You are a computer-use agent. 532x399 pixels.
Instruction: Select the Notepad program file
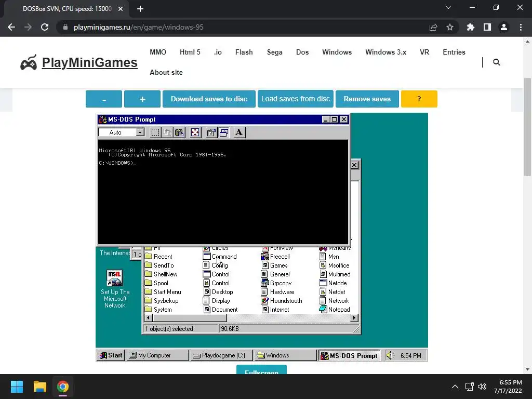tap(335, 310)
